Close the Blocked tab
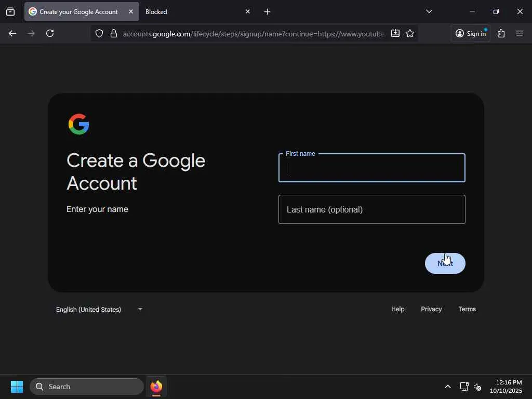Viewport: 532px width, 399px height. click(248, 11)
